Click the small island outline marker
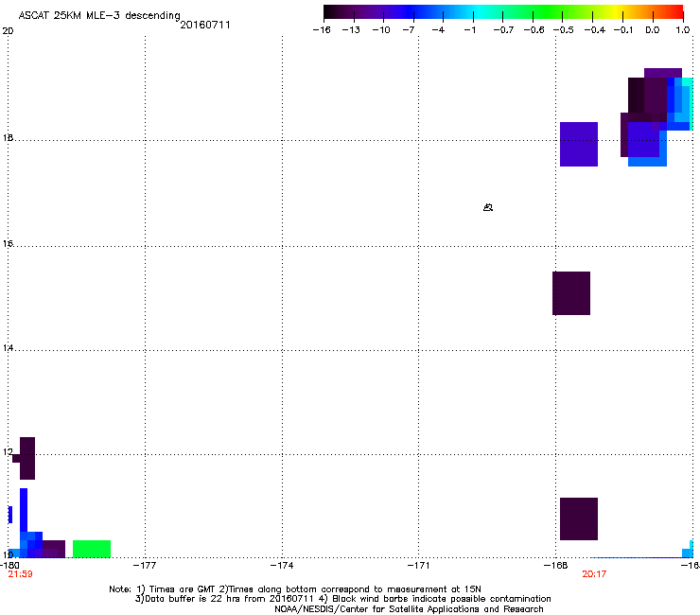 pos(488,207)
